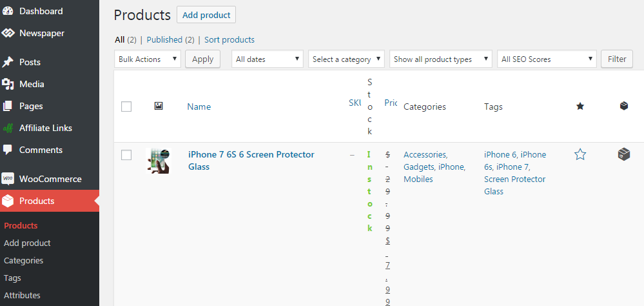
Task: Click the iPhone screen protector thumbnail
Action: pyautogui.click(x=159, y=161)
